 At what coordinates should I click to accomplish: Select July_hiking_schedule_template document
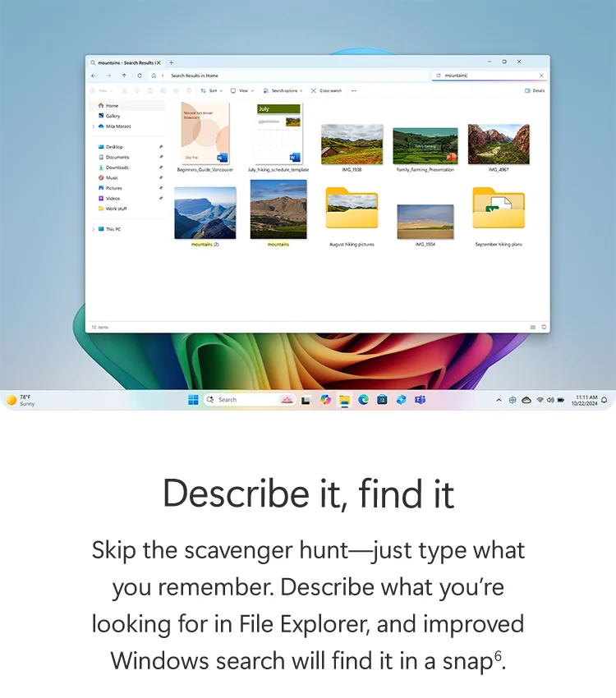click(278, 137)
